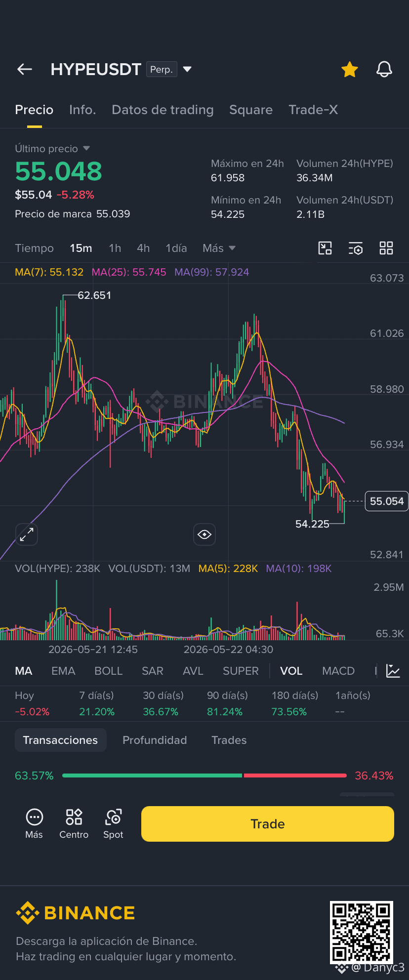The width and height of the screenshot is (409, 980).
Task: Switch to the Precio tab
Action: coord(34,110)
